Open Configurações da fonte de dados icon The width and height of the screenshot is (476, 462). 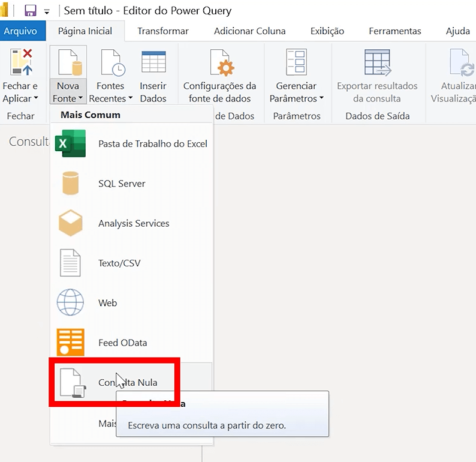[x=222, y=62]
